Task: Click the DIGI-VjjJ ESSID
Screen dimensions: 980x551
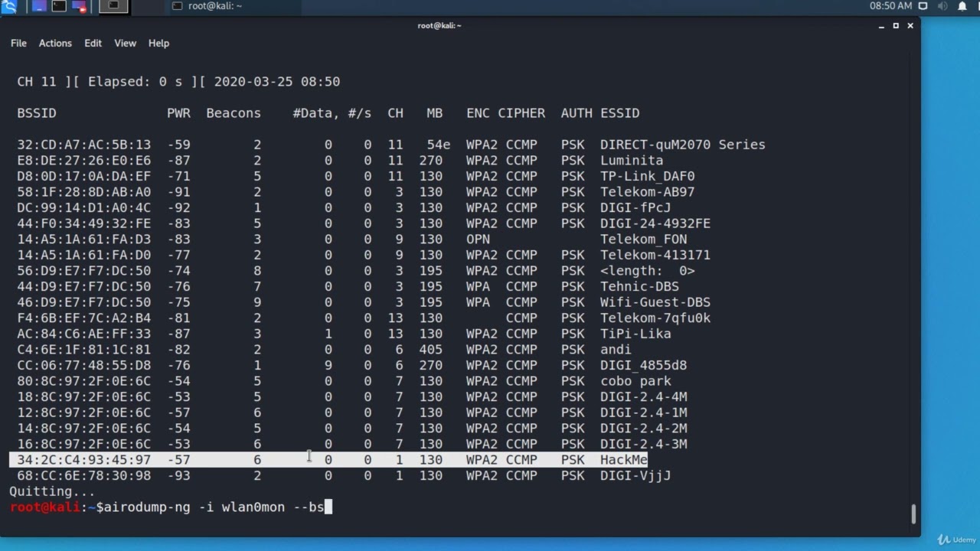Action: click(x=635, y=475)
